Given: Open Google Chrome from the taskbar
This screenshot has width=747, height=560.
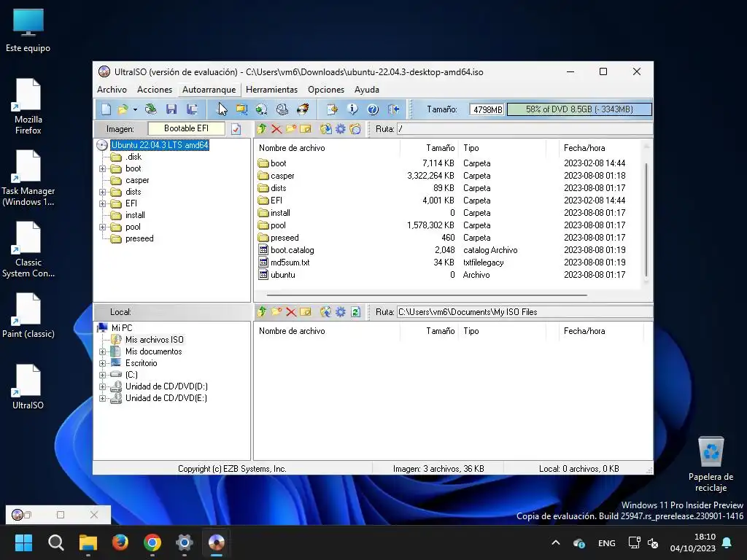Looking at the screenshot, I should [152, 542].
